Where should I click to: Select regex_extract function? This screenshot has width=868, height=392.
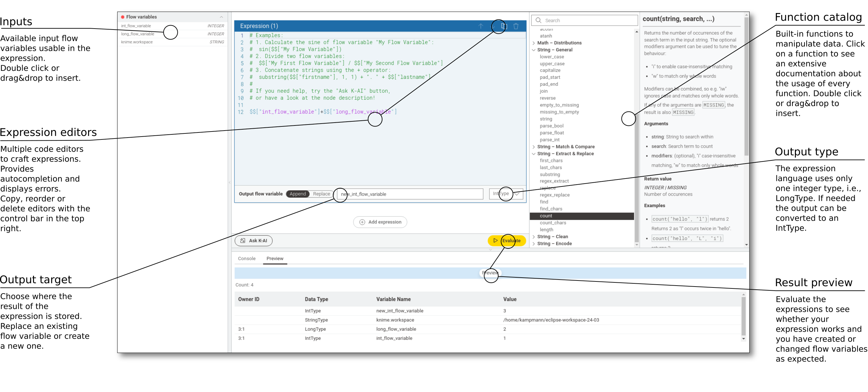[554, 181]
